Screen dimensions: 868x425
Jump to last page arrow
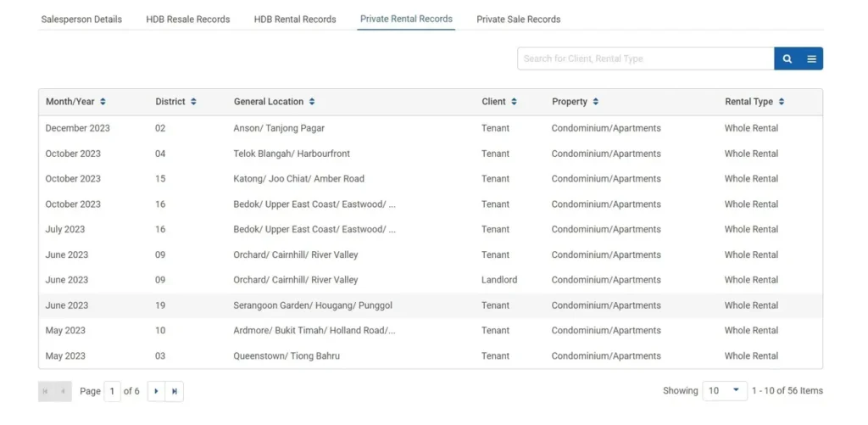point(175,391)
